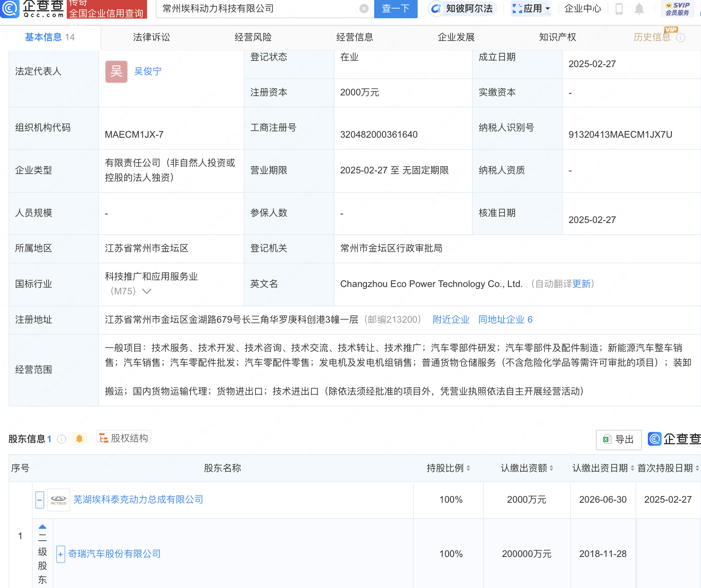Switch to 企业发展 tab

456,37
